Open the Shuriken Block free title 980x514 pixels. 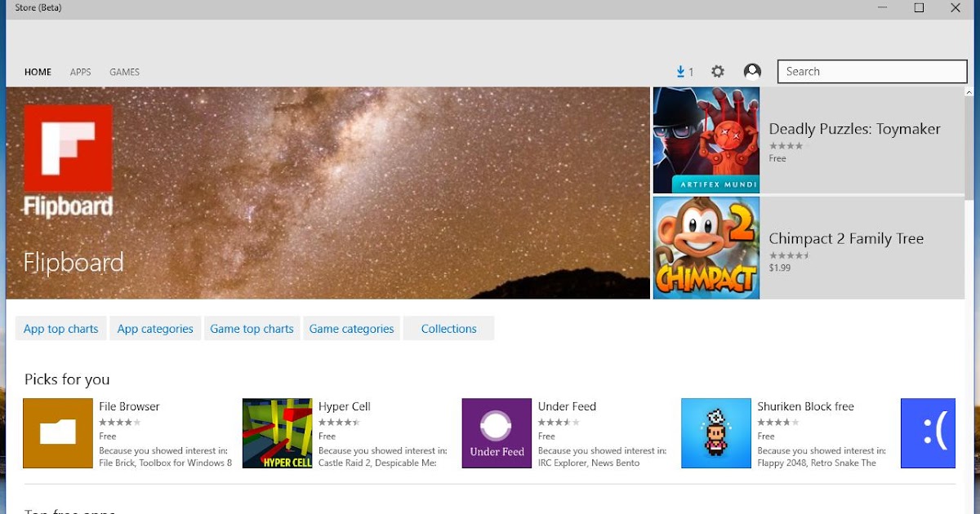pyautogui.click(x=805, y=406)
